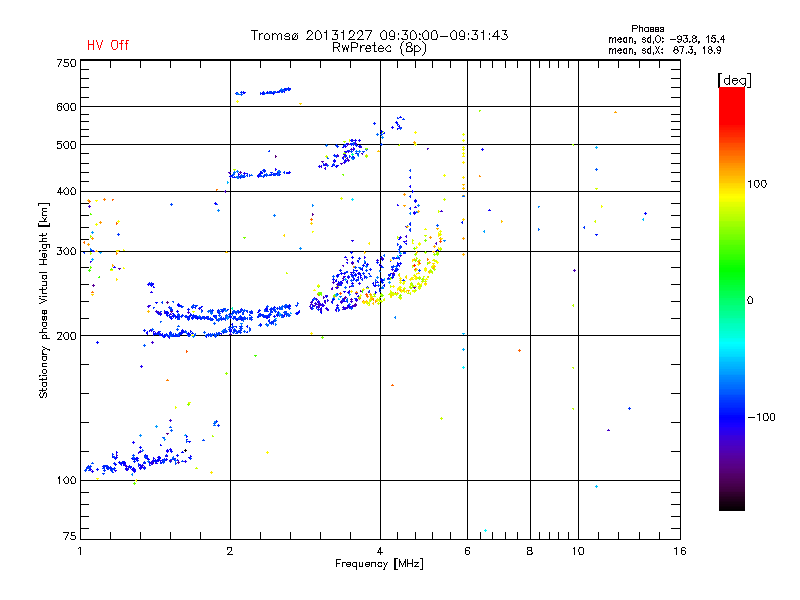Viewport: 800px width, 600px height.
Task: Click the colorbar tick label '100'
Action: click(757, 184)
